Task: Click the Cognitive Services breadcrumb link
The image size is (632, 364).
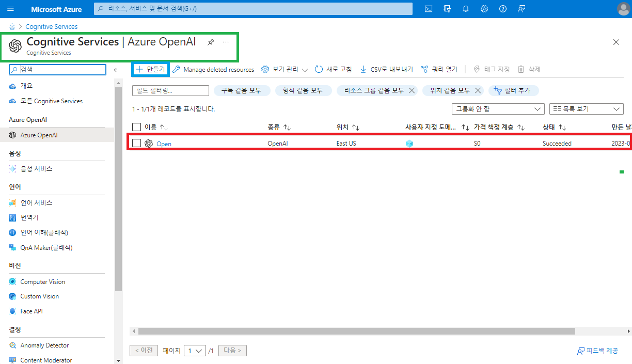Action: pyautogui.click(x=52, y=26)
